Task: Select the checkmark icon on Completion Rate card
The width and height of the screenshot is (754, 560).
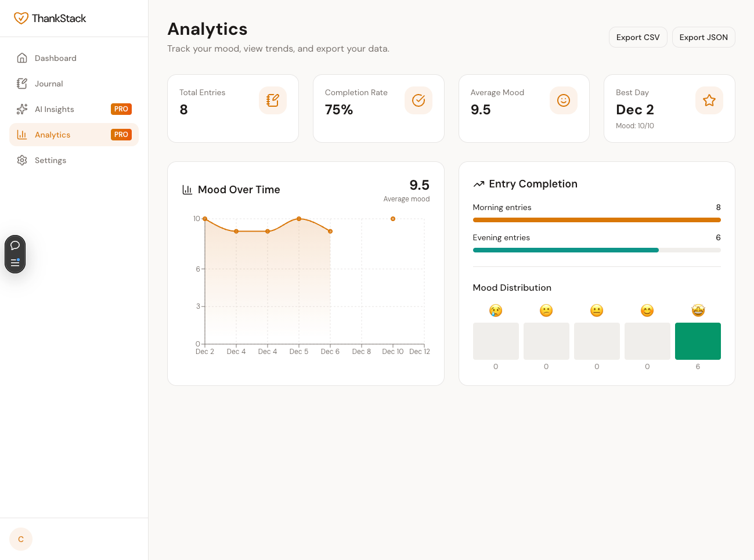Action: click(418, 100)
